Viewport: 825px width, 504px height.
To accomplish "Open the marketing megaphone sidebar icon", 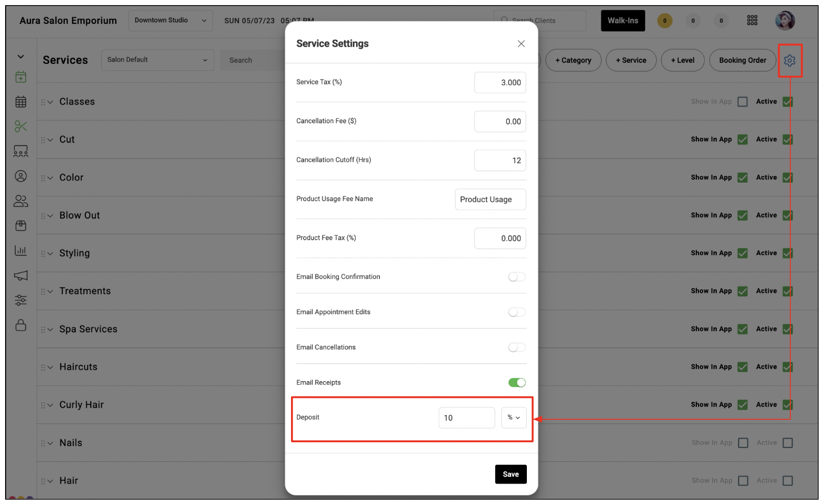I will click(21, 275).
